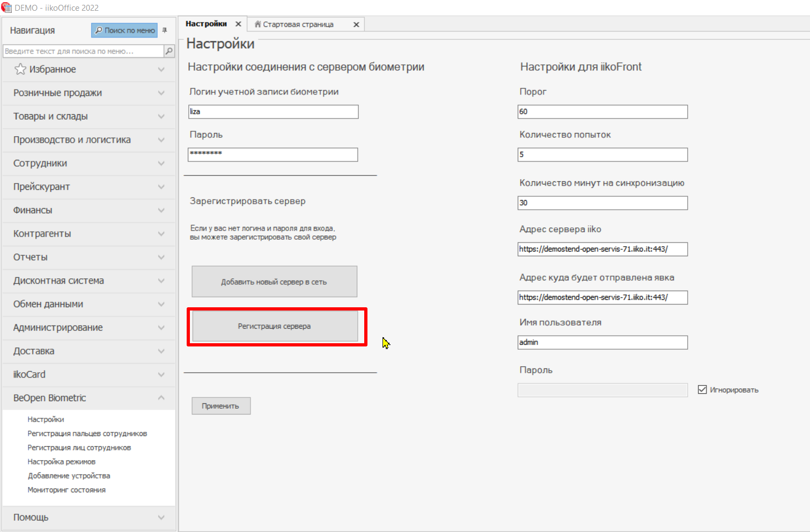Click the iikoOffice app icon in title bar

point(6,8)
